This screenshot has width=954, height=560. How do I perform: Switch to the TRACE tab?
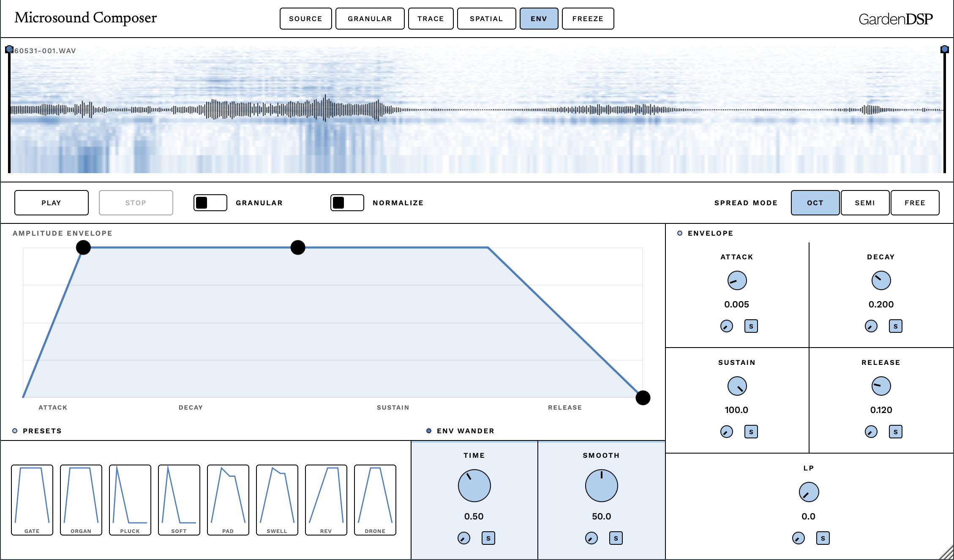tap(431, 19)
